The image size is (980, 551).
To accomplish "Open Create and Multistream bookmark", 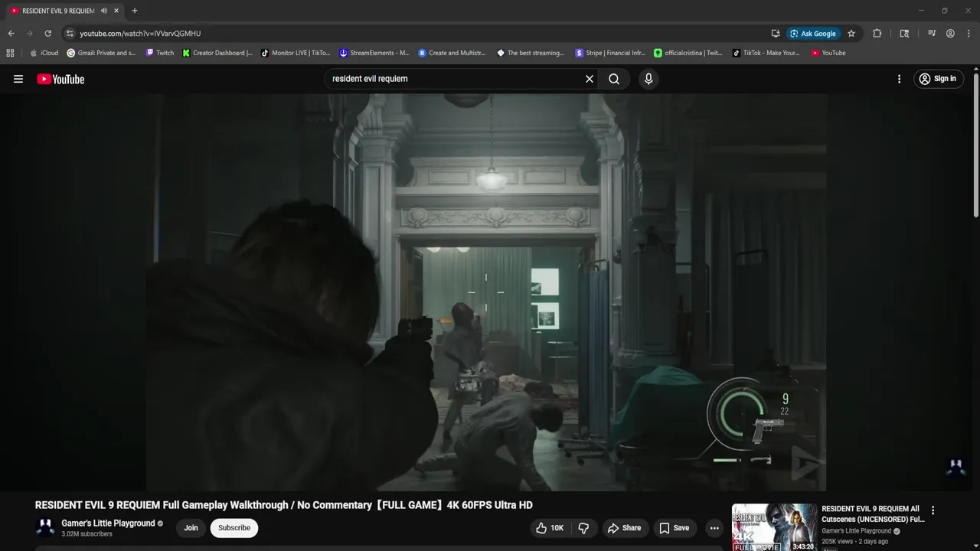I will (x=452, y=53).
